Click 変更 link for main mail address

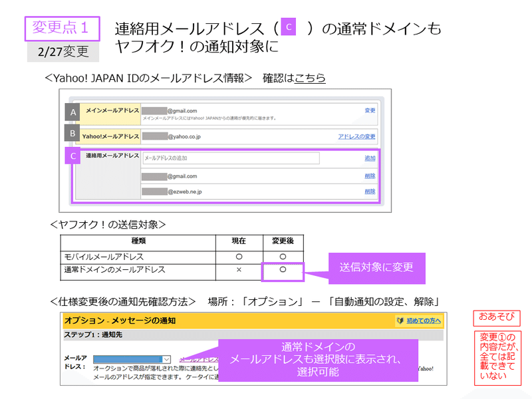[x=370, y=110]
